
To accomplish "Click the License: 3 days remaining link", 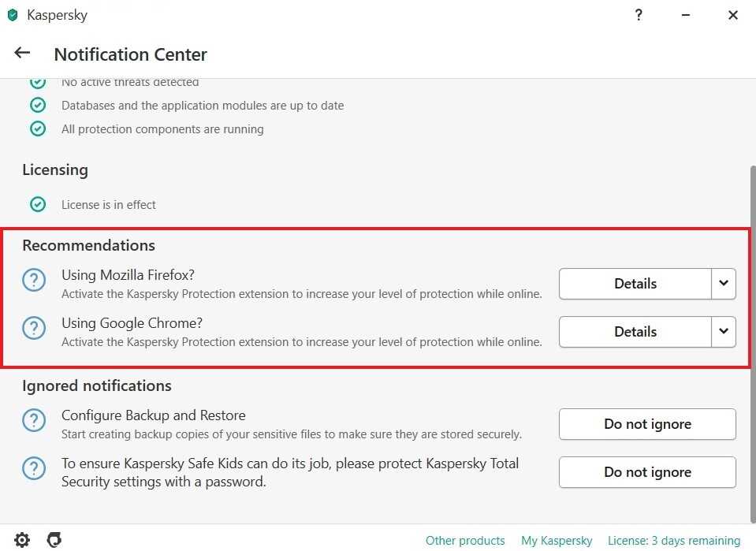I will (x=674, y=541).
